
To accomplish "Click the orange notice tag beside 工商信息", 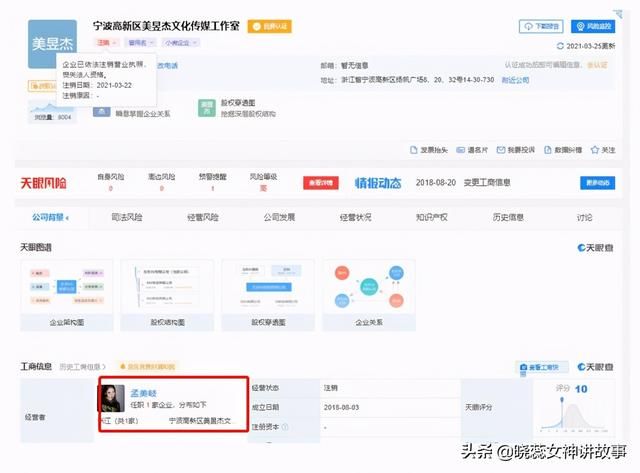I will [148, 366].
